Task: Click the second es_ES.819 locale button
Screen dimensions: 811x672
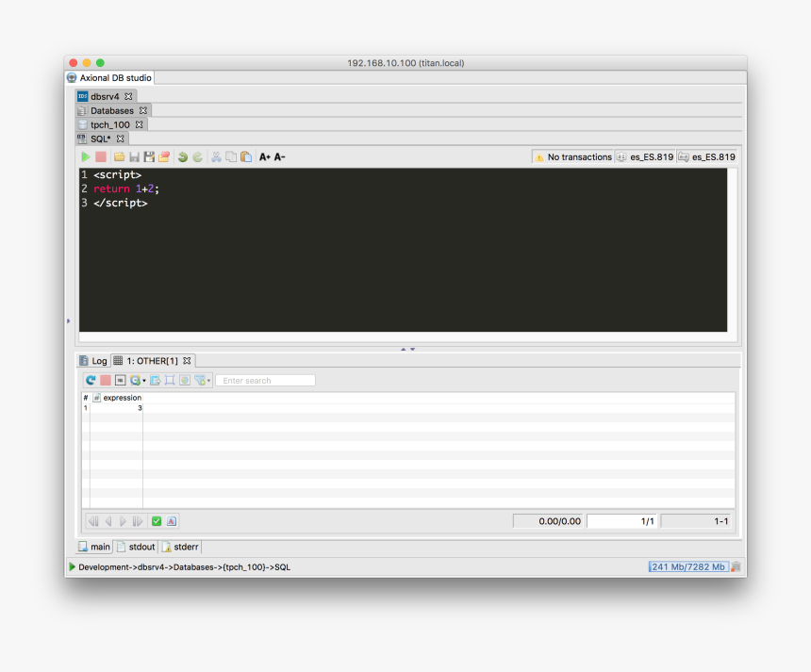Action: [706, 157]
